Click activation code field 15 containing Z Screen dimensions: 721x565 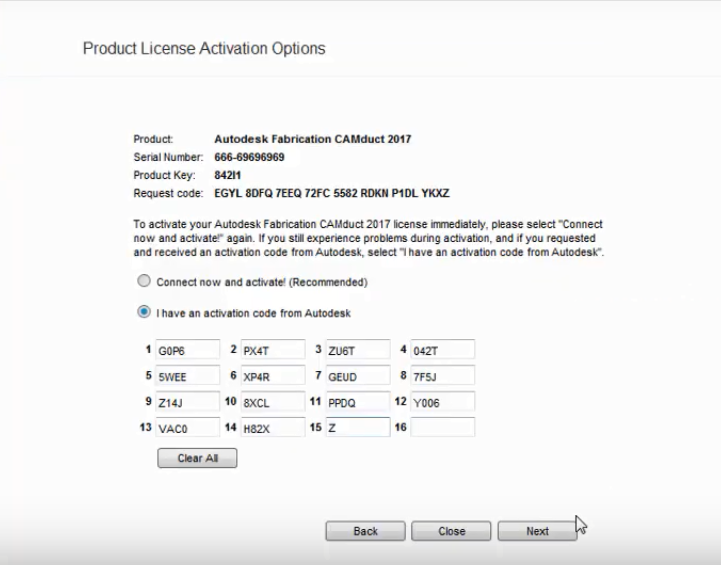(358, 427)
